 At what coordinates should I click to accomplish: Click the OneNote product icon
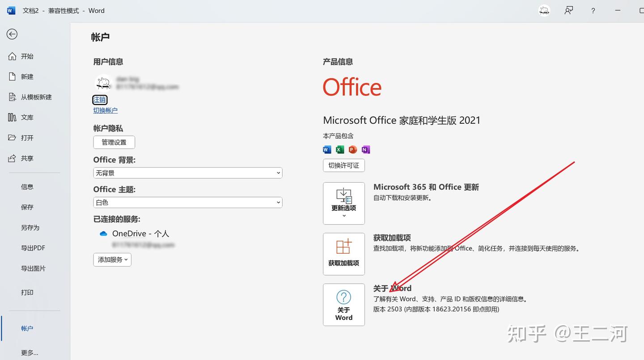point(366,150)
